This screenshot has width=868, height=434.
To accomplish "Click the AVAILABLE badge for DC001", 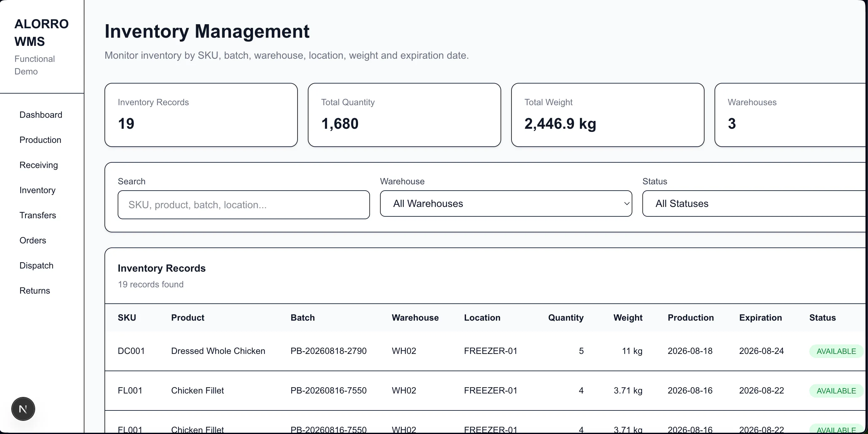I will 836,351.
